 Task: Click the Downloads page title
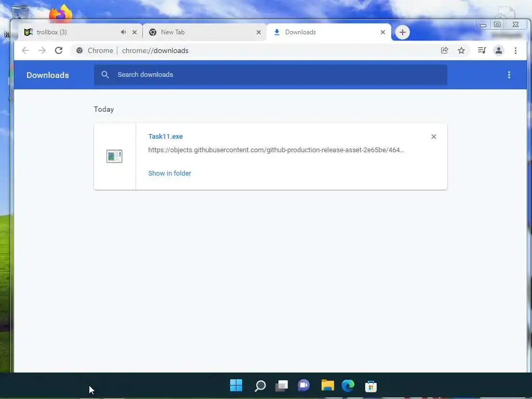click(x=47, y=75)
